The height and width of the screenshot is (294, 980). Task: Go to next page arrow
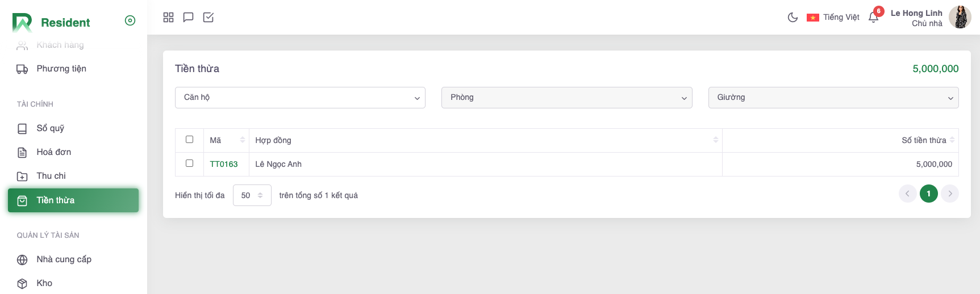coord(950,194)
